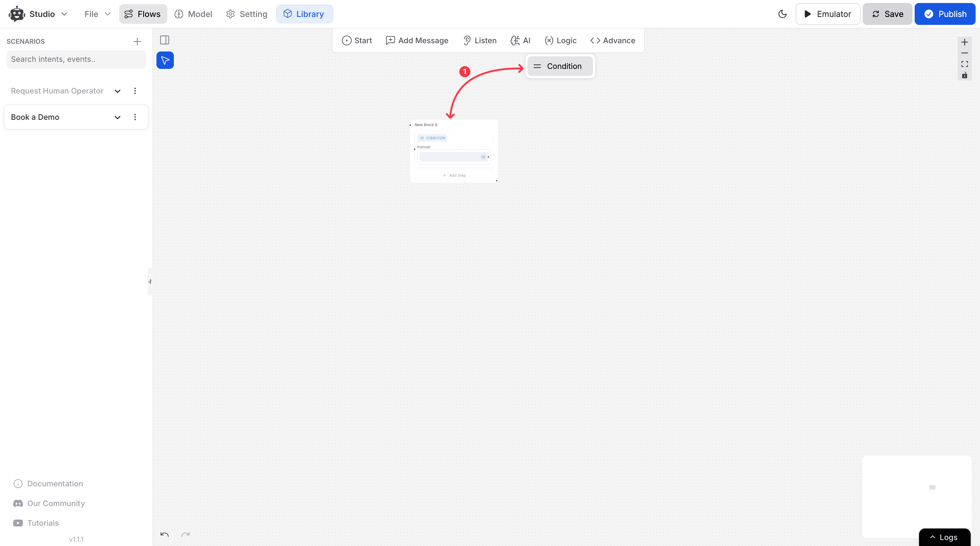
Task: Zoom in on the canvas
Action: click(x=964, y=42)
